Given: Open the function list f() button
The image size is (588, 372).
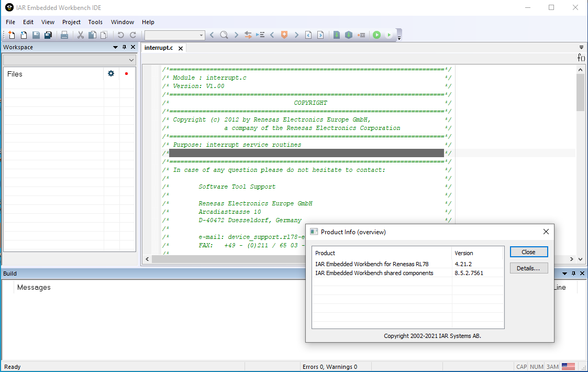Looking at the screenshot, I should pyautogui.click(x=581, y=58).
